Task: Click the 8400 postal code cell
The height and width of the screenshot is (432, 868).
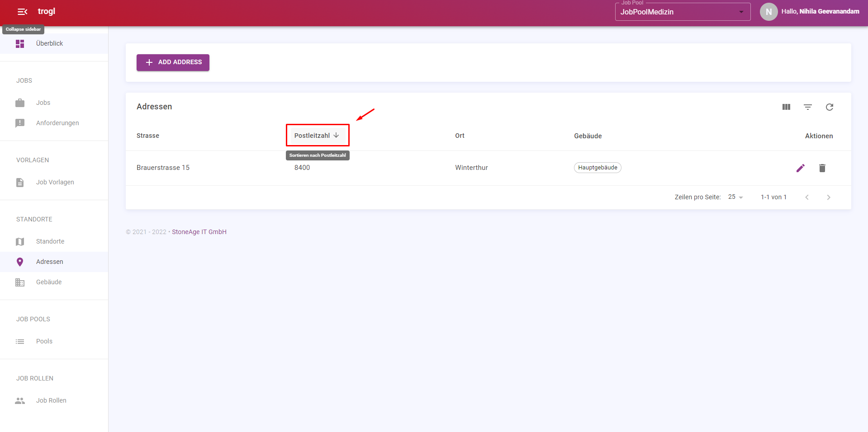Action: pyautogui.click(x=302, y=168)
